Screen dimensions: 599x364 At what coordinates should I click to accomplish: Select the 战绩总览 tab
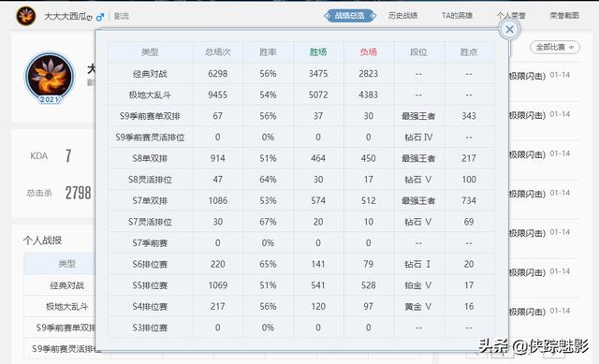coord(349,16)
